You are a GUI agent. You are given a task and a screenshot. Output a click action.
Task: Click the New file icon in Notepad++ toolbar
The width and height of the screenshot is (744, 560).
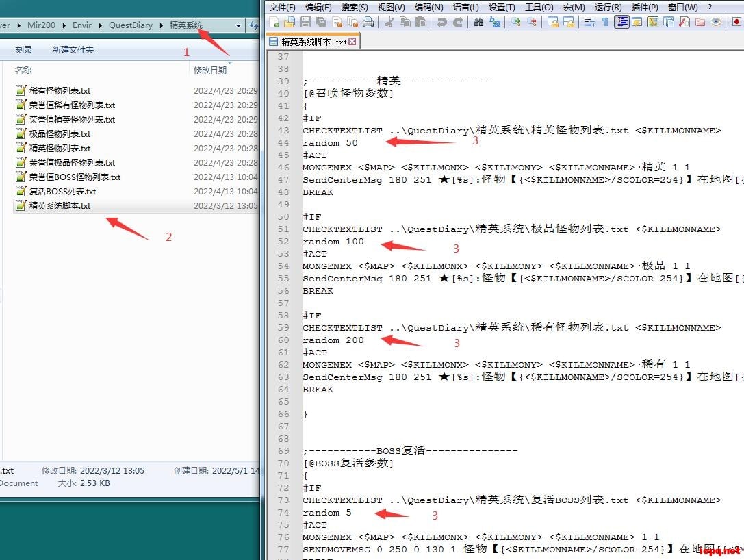pos(275,22)
